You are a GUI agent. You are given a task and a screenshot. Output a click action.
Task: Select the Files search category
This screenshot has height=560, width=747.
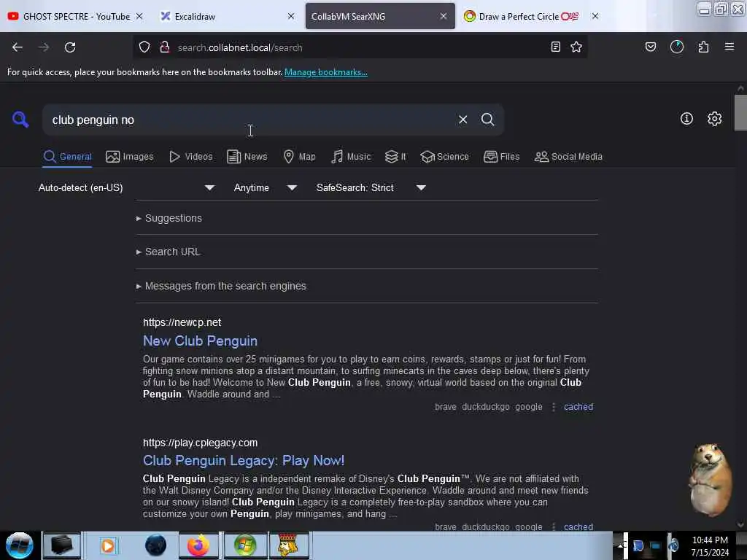502,157
